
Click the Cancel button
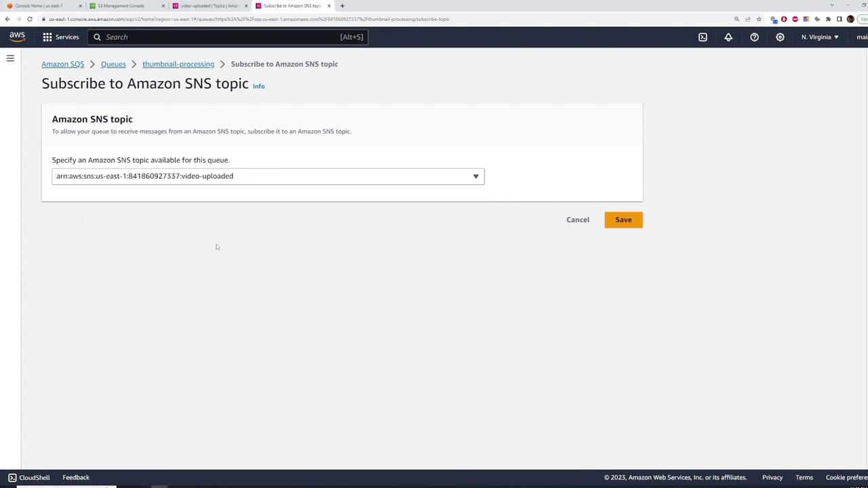(578, 220)
